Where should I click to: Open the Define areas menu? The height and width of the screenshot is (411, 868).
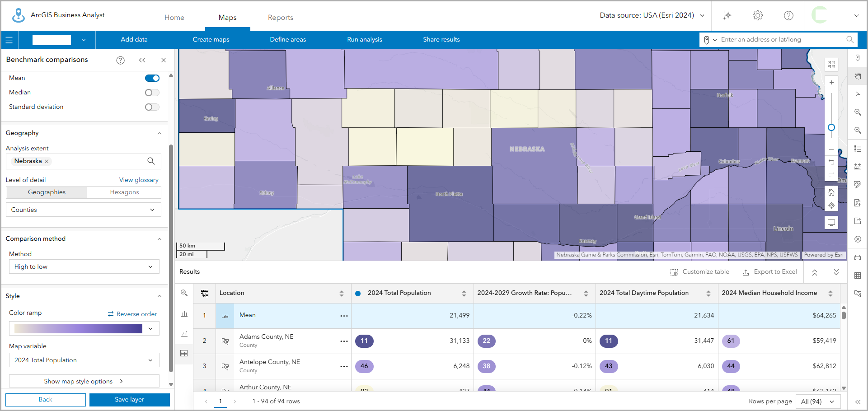[x=288, y=40]
